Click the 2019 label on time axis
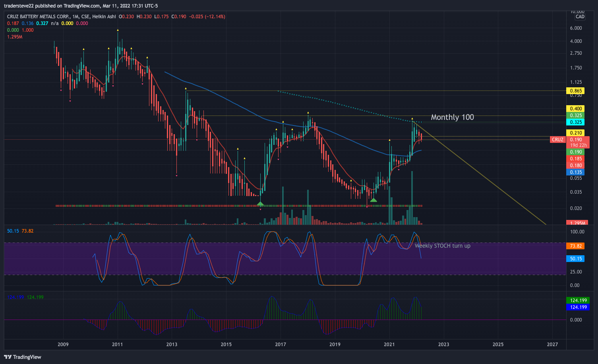The height and width of the screenshot is (364, 598). click(335, 344)
